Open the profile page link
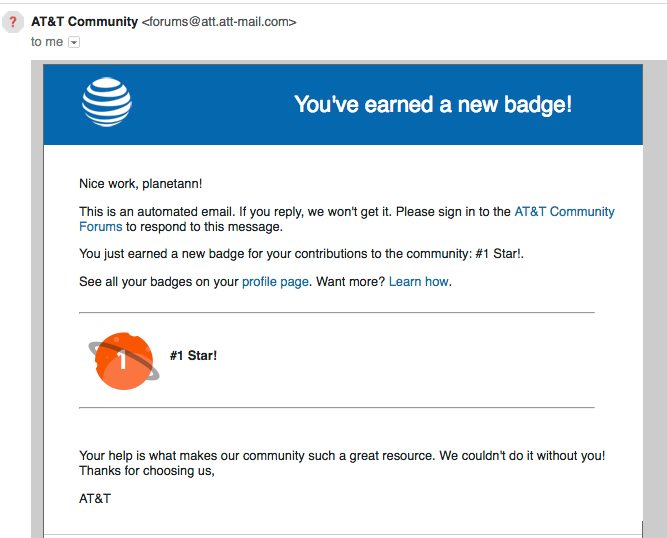The image size is (667, 538). point(275,282)
